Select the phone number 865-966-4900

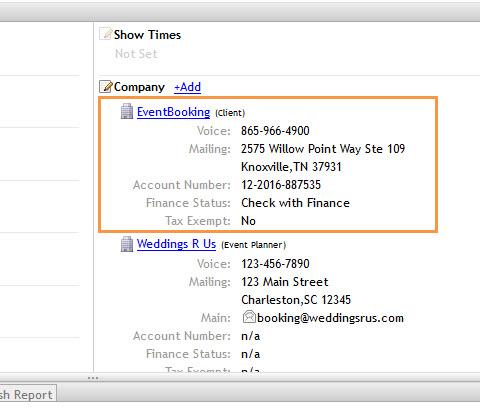point(275,131)
